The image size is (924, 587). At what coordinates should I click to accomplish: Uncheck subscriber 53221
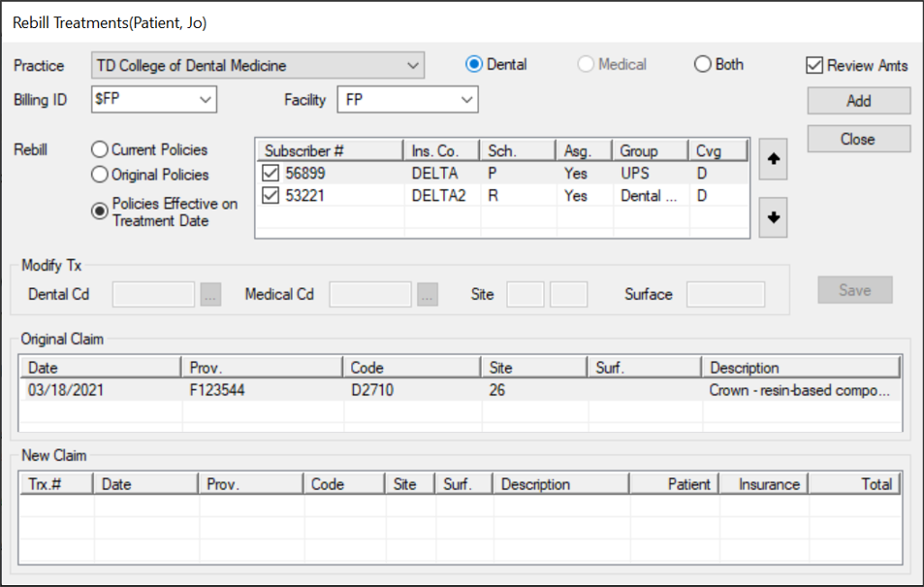click(269, 195)
